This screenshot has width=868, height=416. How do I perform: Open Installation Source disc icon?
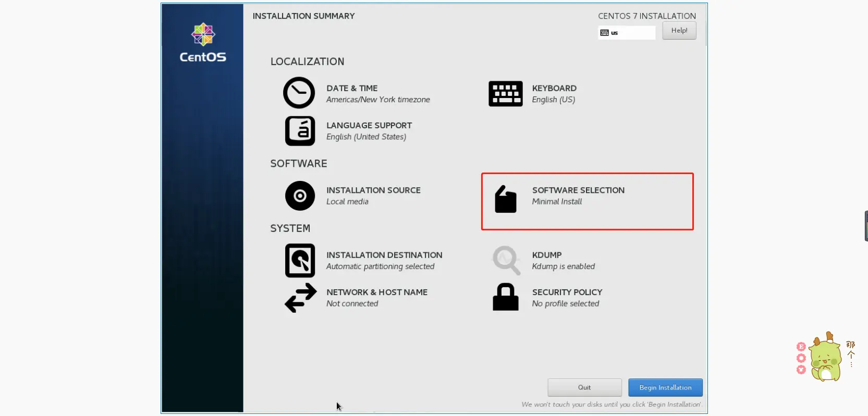click(x=300, y=196)
